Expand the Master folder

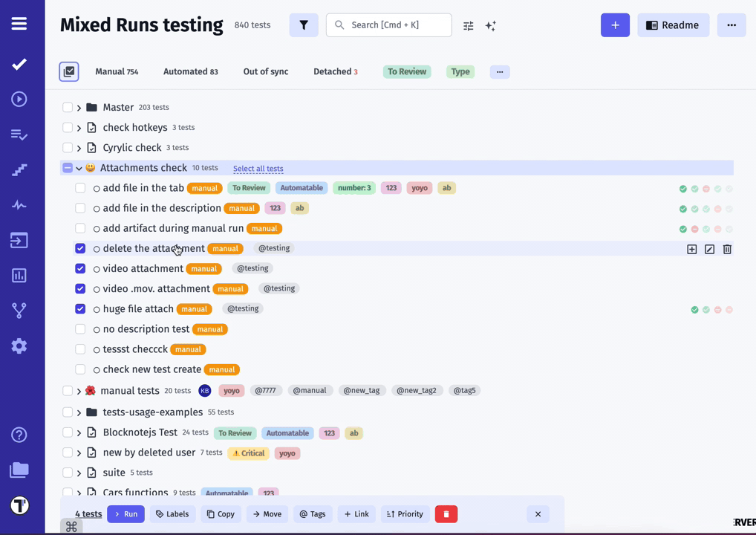pos(79,108)
